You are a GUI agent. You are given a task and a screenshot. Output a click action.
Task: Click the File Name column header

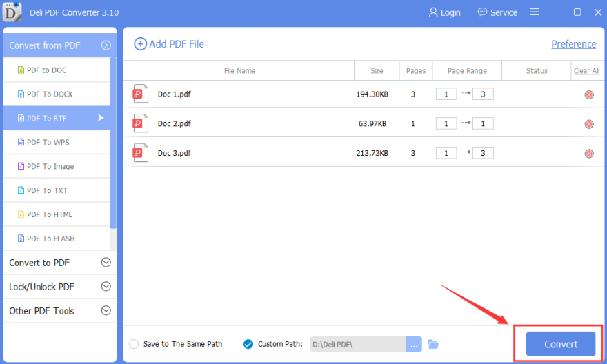click(239, 71)
